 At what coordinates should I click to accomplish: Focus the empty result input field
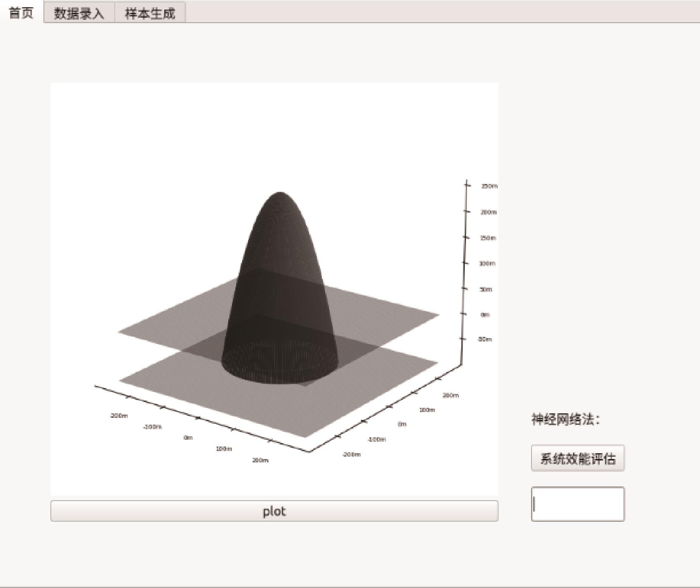(x=578, y=504)
